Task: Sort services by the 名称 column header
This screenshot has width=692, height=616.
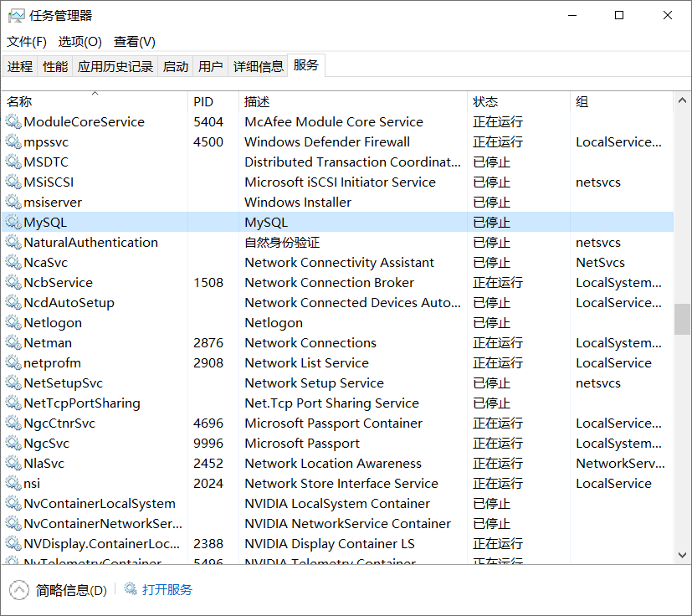Action: [x=95, y=101]
